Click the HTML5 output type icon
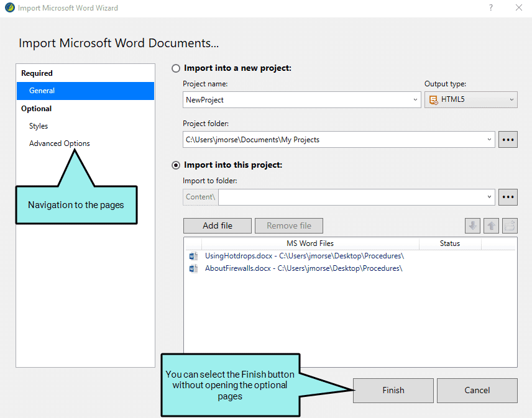Screen dimensions: 532x418 [x=433, y=99]
